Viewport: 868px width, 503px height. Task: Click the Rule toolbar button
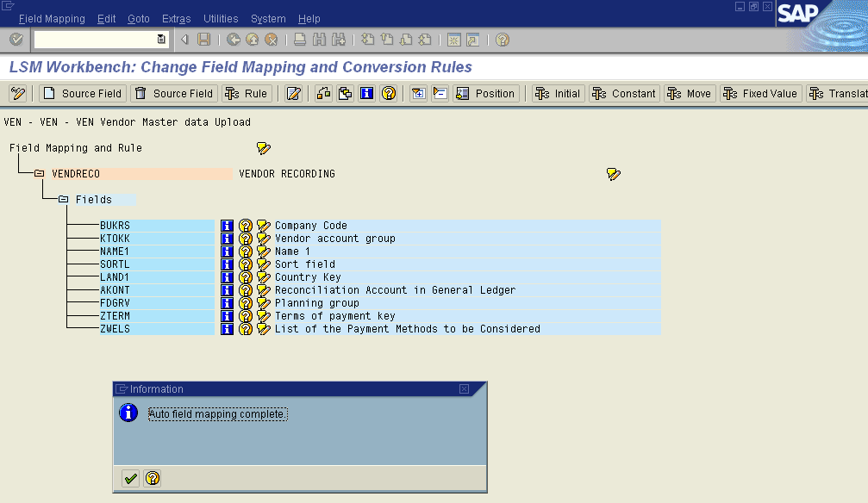(x=247, y=94)
